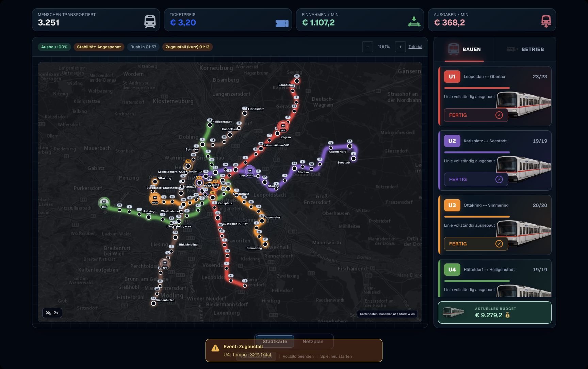
Task: Click the checkmark icon on U2 Fertig
Action: [499, 179]
